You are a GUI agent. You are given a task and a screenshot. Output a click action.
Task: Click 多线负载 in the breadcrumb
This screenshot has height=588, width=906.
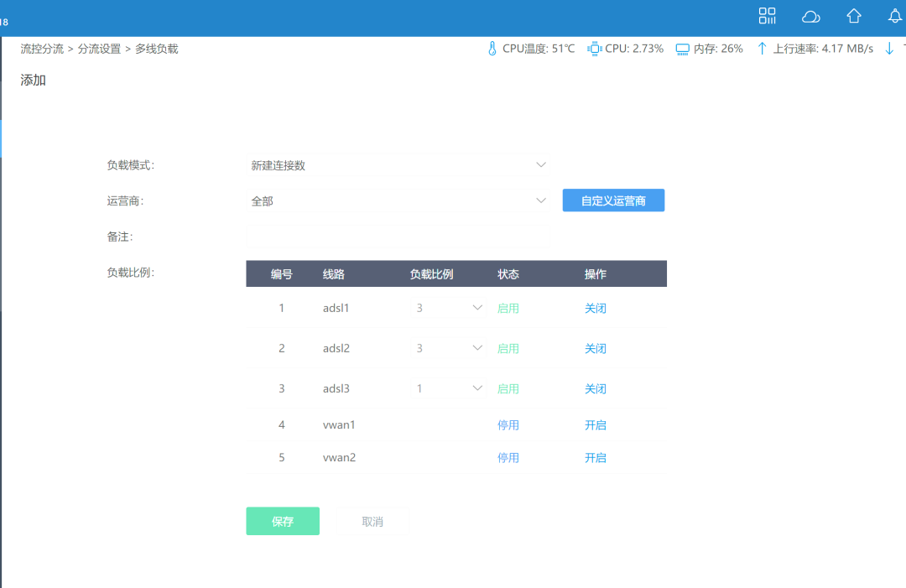coord(157,49)
